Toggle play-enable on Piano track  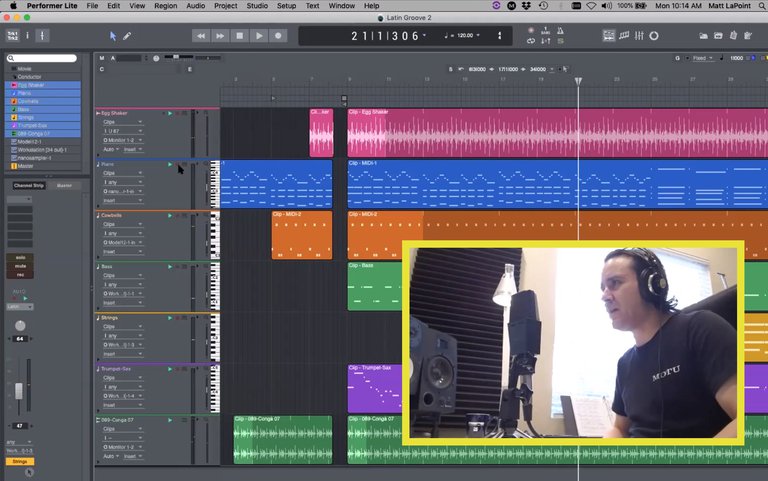pos(170,165)
